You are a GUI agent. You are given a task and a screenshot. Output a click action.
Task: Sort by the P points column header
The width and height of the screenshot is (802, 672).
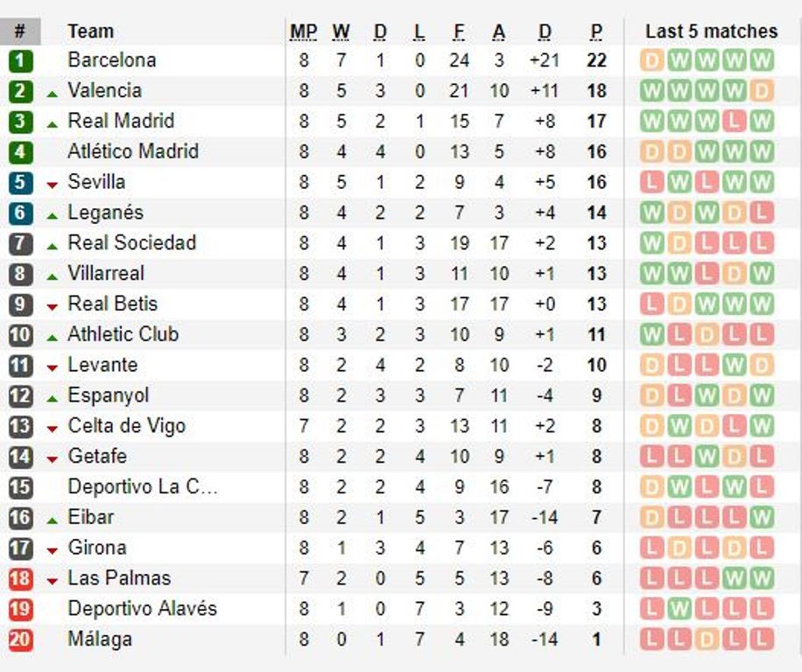pos(596,31)
